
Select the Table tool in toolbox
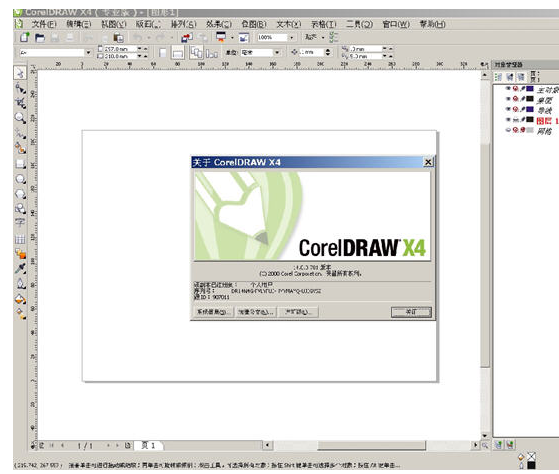(x=20, y=239)
